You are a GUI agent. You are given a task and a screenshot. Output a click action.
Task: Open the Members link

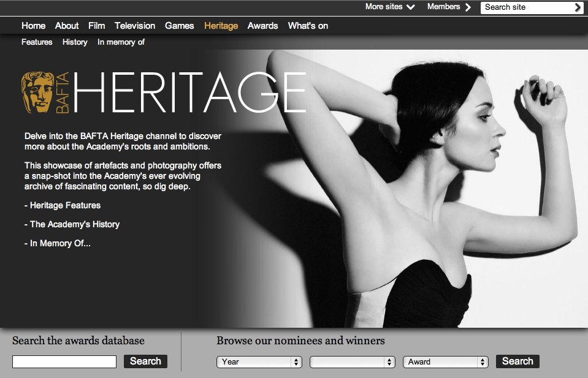coord(449,7)
